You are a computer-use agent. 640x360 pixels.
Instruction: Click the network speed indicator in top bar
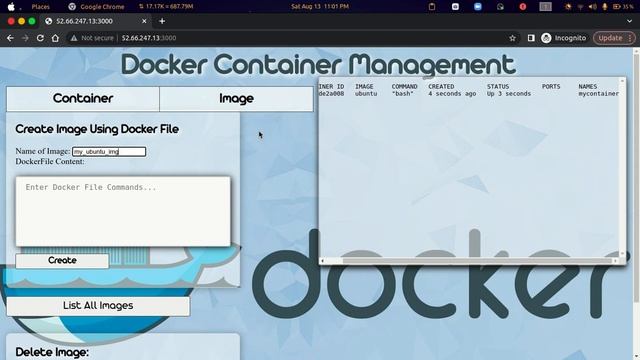coord(166,7)
